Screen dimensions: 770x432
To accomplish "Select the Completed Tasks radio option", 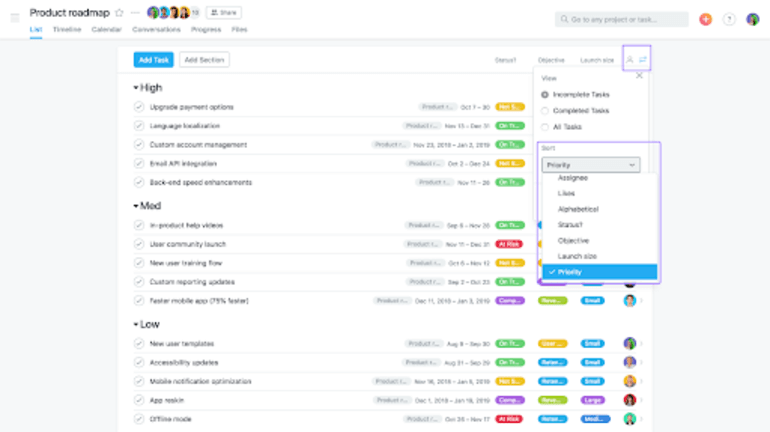I will 545,110.
